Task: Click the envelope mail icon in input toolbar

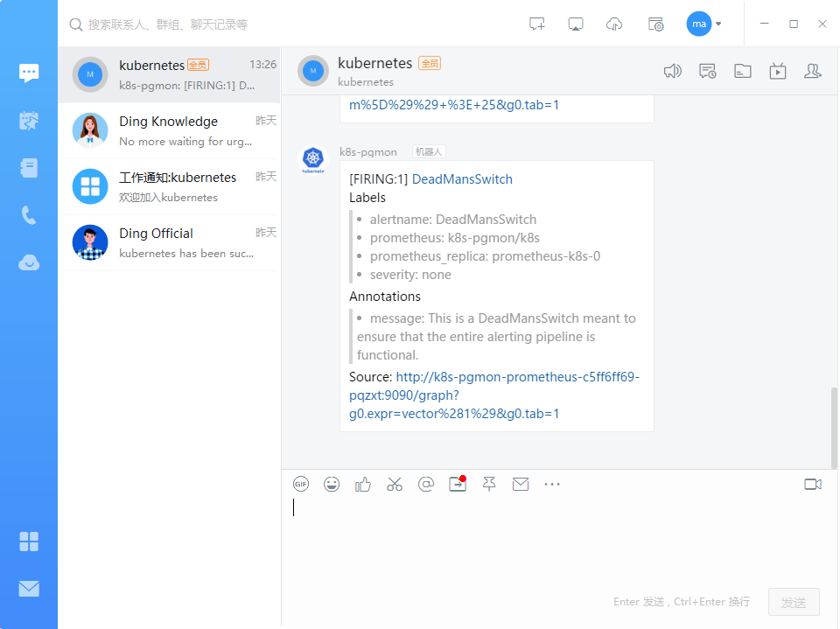Action: pos(520,485)
